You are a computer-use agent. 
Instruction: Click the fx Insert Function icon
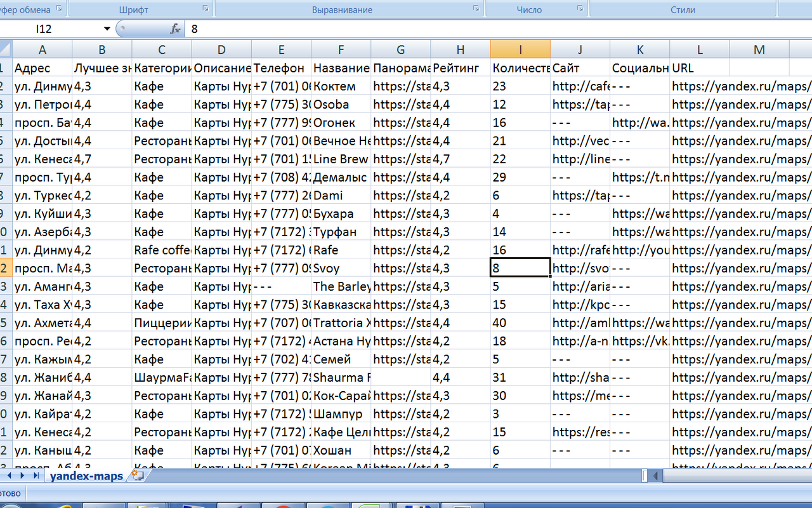click(175, 29)
